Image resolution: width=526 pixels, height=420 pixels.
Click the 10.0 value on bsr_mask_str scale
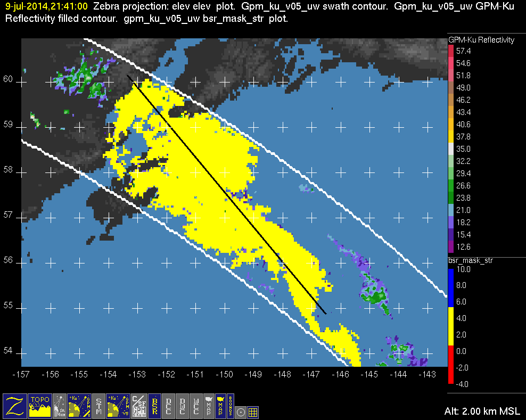point(463,269)
